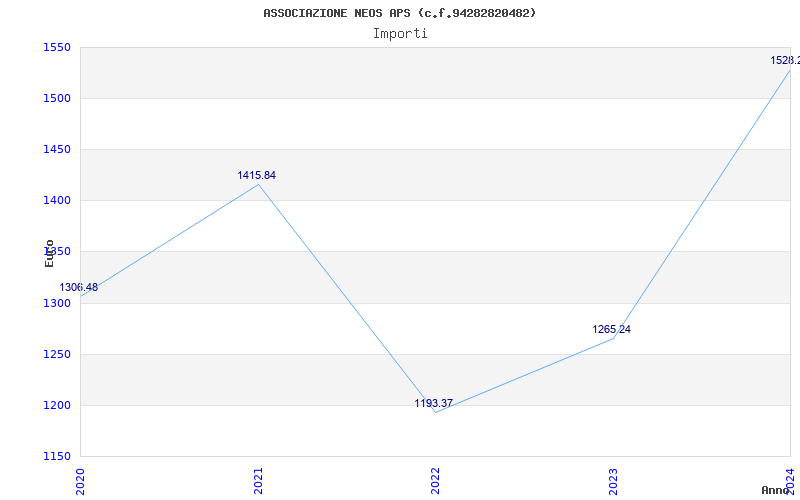Click the 1200 y-axis value
The height and width of the screenshot is (500, 800).
pos(57,406)
